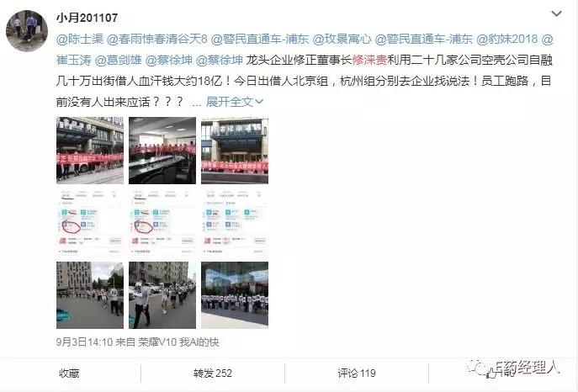Click the 收藏 favorite button

tap(69, 373)
